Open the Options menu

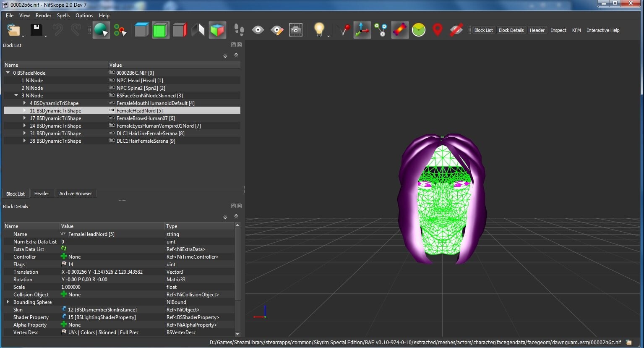point(84,16)
